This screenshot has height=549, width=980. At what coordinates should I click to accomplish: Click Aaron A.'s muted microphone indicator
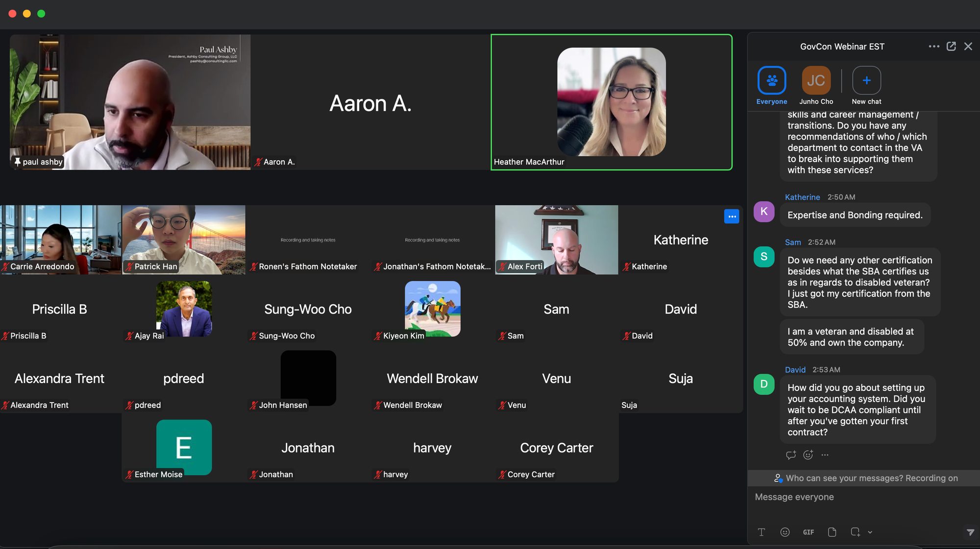pyautogui.click(x=258, y=162)
